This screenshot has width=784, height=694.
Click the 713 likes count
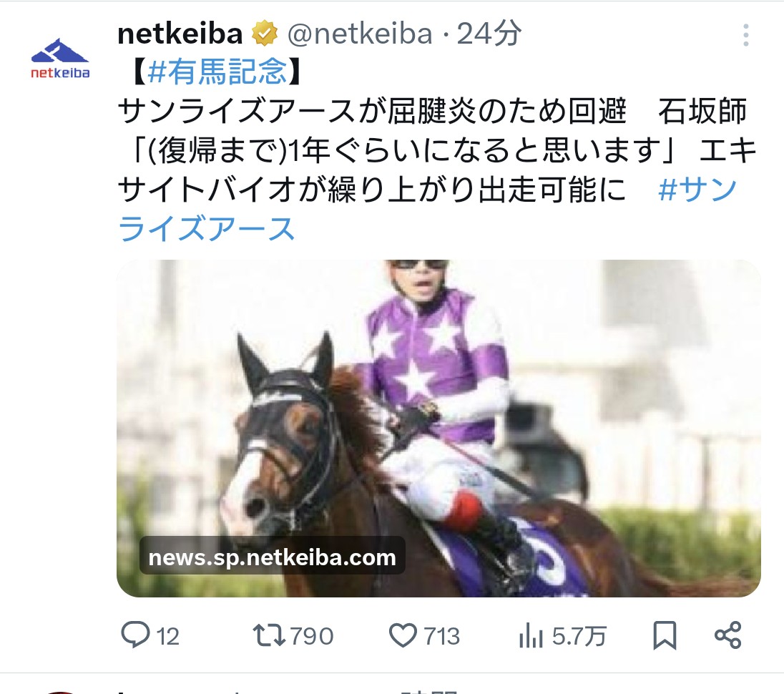coord(442,636)
